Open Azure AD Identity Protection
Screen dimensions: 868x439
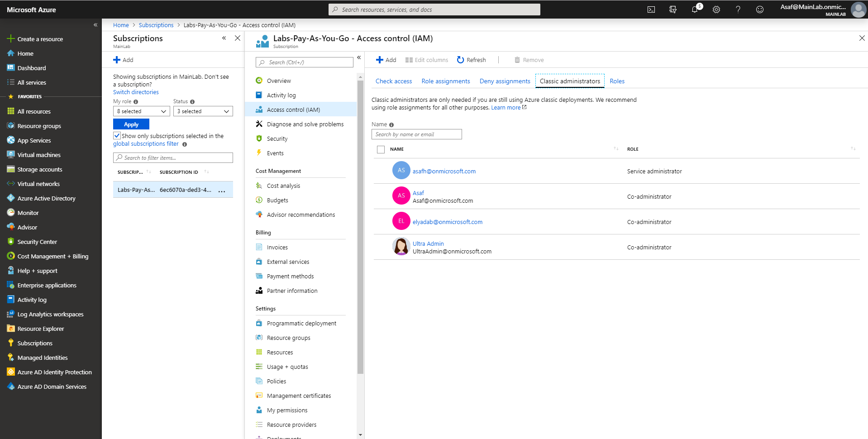(54, 372)
